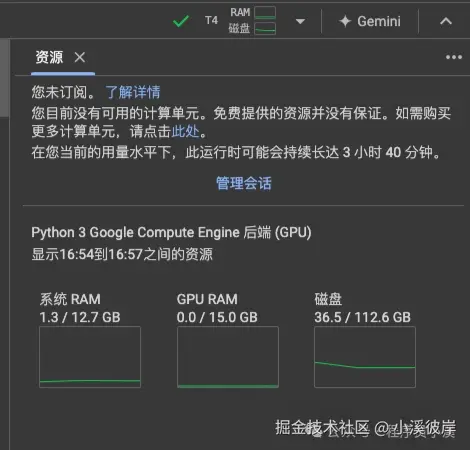Click the text 您未订阅。
Screen dimensions: 470x450
64,92
